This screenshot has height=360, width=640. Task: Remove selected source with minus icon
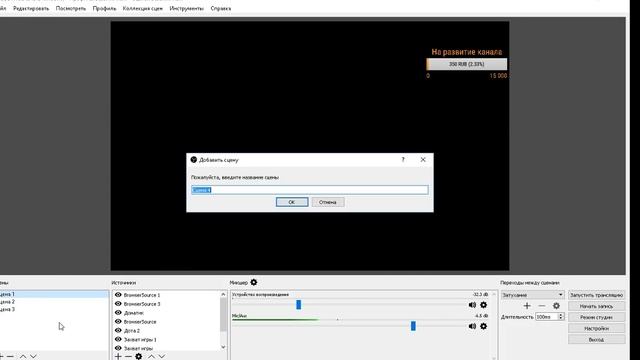coord(128,357)
